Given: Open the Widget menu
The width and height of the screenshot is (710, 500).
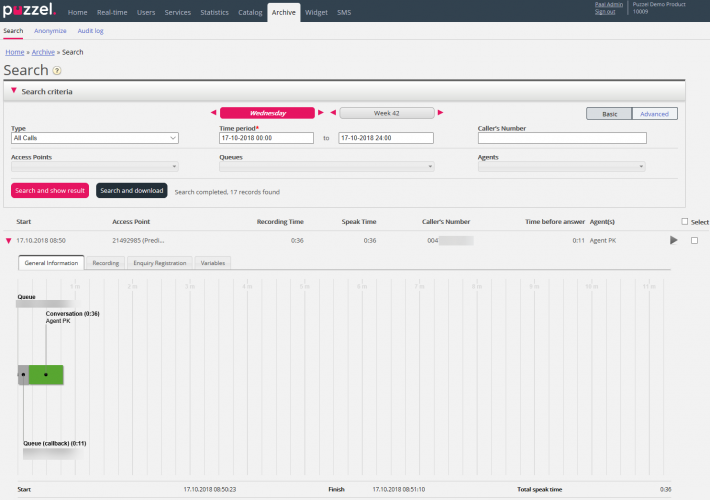Looking at the screenshot, I should tap(316, 12).
